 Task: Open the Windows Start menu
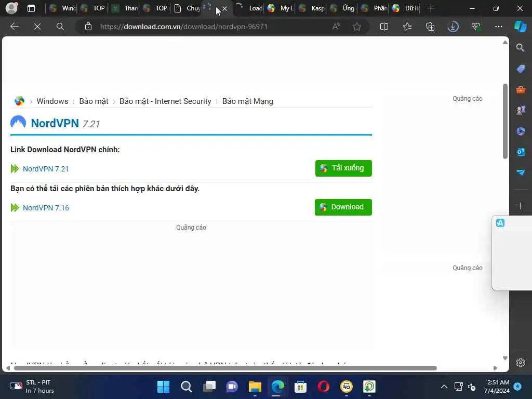pyautogui.click(x=163, y=387)
